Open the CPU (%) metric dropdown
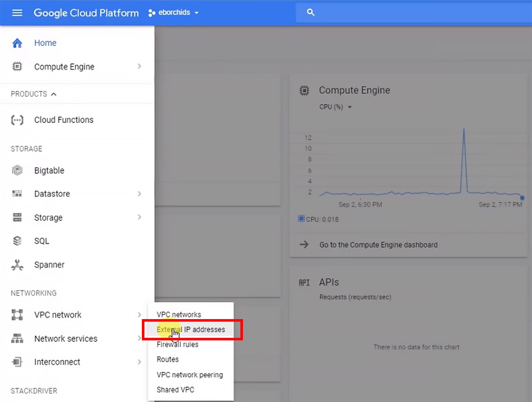Viewport: 532px width, 402px height. pyautogui.click(x=336, y=107)
